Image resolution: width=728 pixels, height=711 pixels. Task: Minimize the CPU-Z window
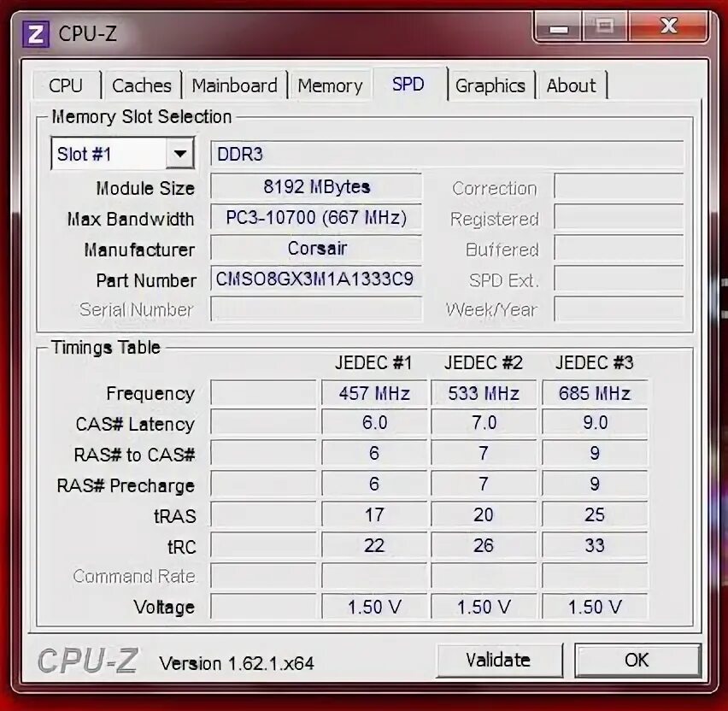coord(559,27)
